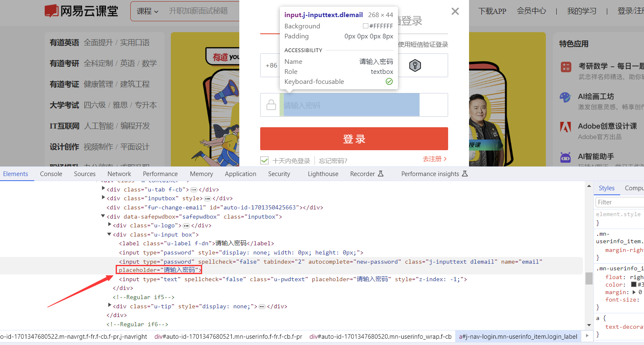Viewport: 644px width, 345px height.
Task: Open the 有道考研 category
Action: point(64,63)
